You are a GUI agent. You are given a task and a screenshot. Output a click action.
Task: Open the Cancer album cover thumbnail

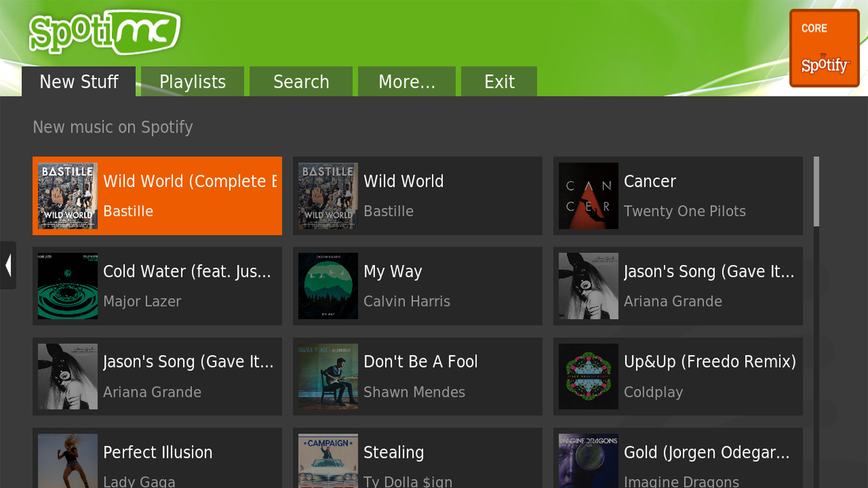(x=588, y=196)
